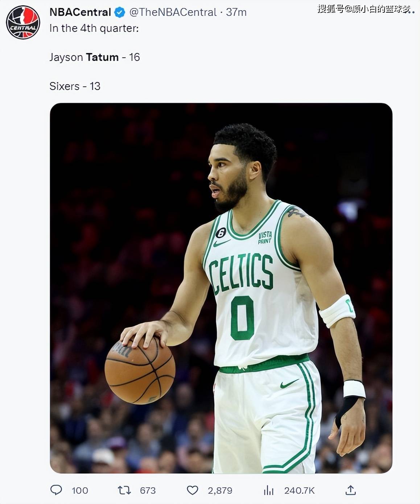Click the 240.7K views count

pos(299,491)
